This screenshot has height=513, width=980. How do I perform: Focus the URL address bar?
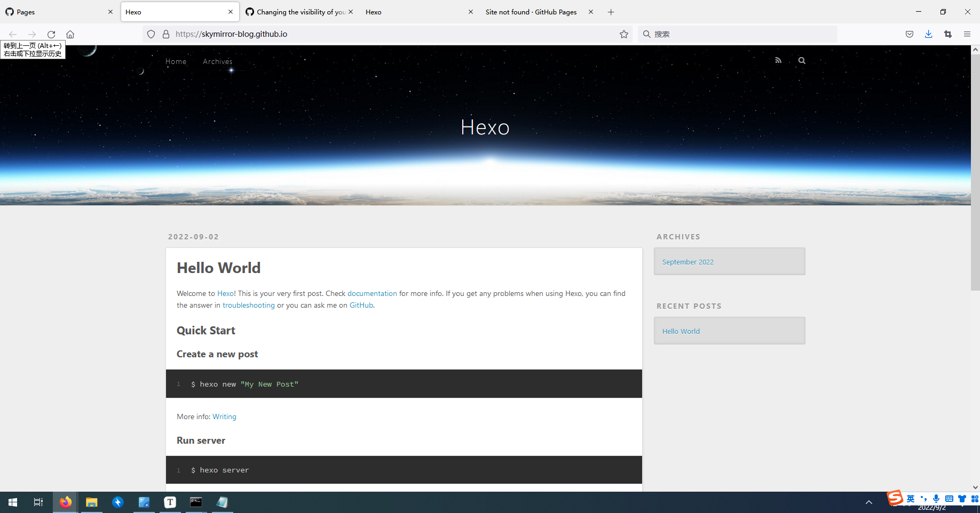tap(388, 34)
